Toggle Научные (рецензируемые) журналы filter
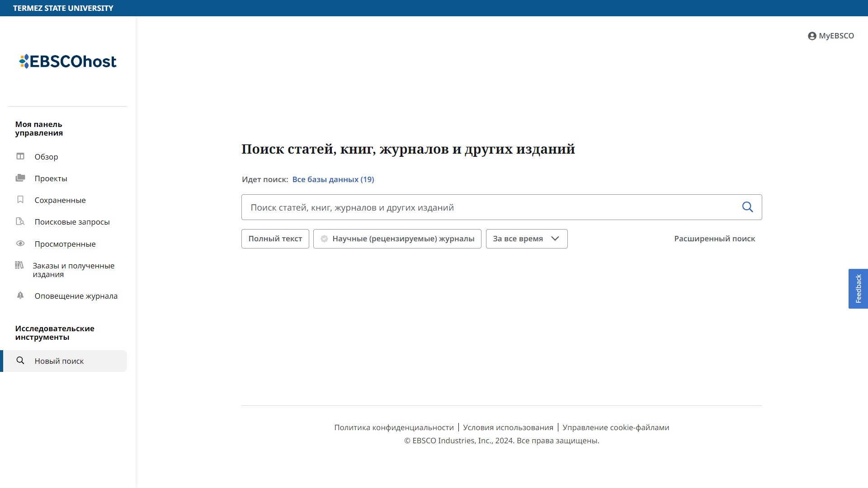Image resolution: width=868 pixels, height=488 pixels. (397, 239)
